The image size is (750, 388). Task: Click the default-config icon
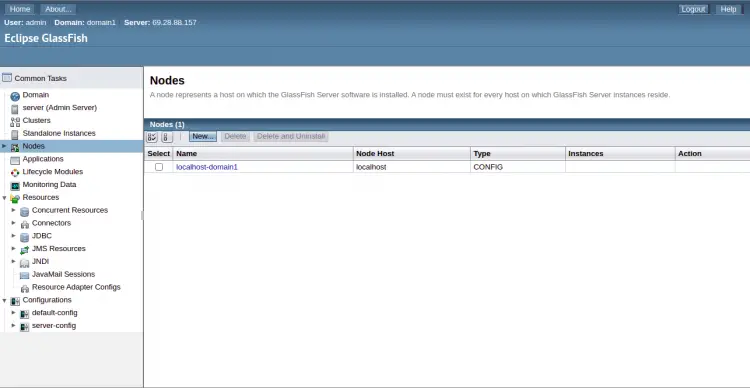(x=24, y=314)
